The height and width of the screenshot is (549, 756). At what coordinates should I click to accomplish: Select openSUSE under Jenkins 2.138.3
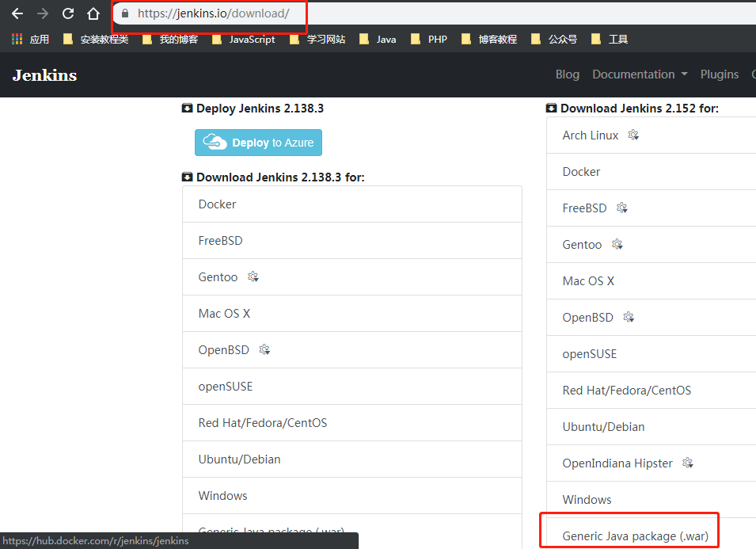[x=352, y=387]
